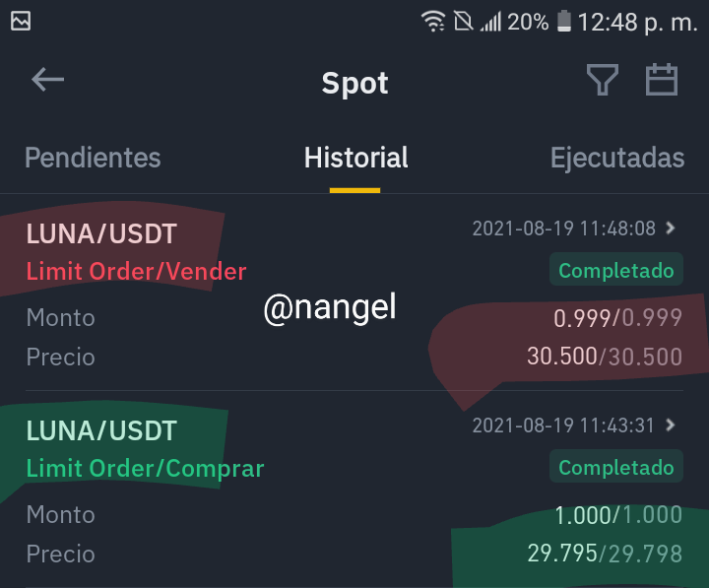709x588 pixels.
Task: Switch to the Pendientes tab
Action: (x=93, y=158)
